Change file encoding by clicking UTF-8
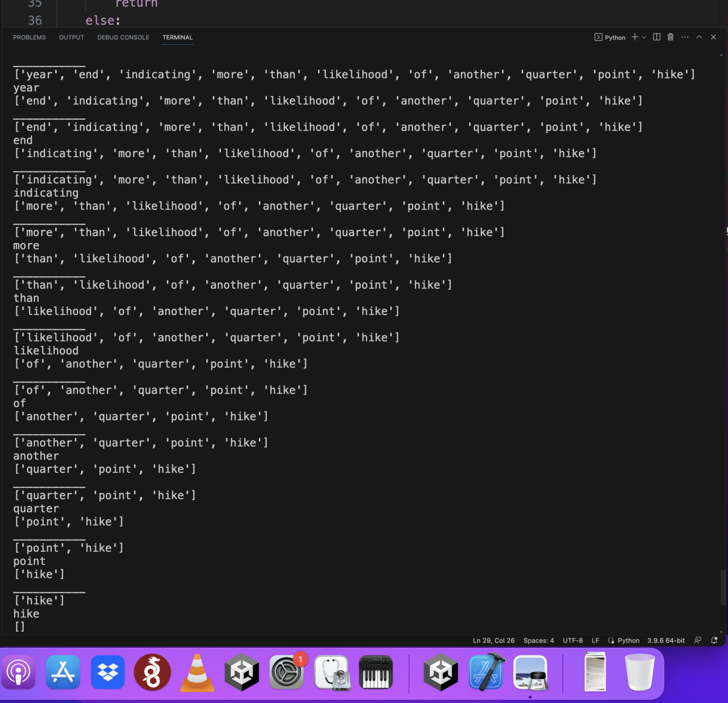Image resolution: width=728 pixels, height=703 pixels. point(573,640)
